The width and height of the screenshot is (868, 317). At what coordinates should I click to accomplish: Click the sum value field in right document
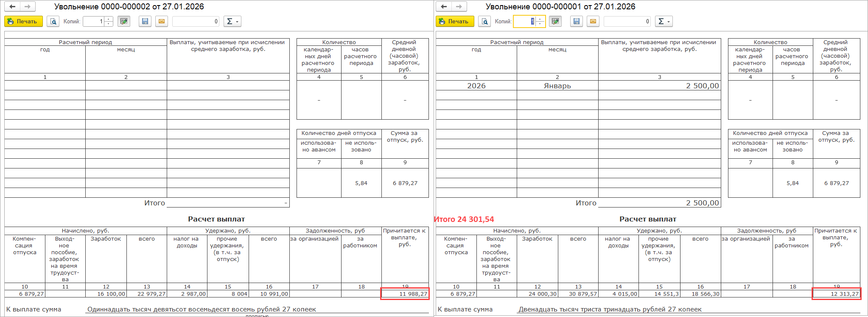627,21
